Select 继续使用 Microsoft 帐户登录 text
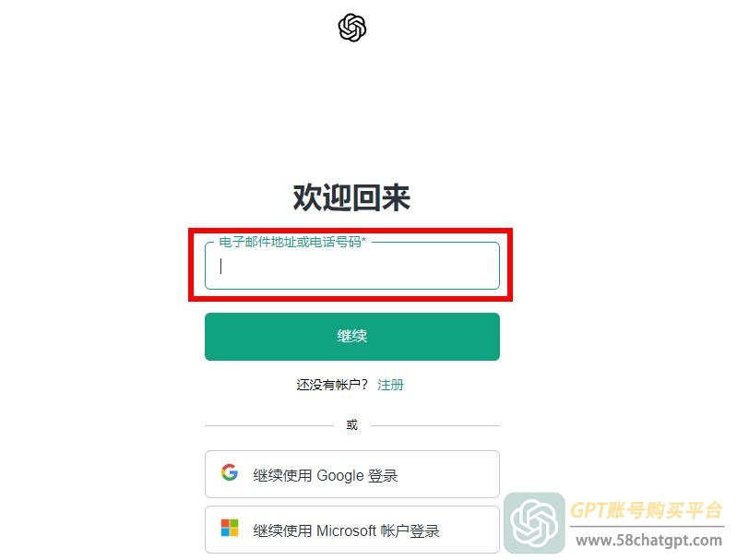The height and width of the screenshot is (560, 737). [x=346, y=530]
